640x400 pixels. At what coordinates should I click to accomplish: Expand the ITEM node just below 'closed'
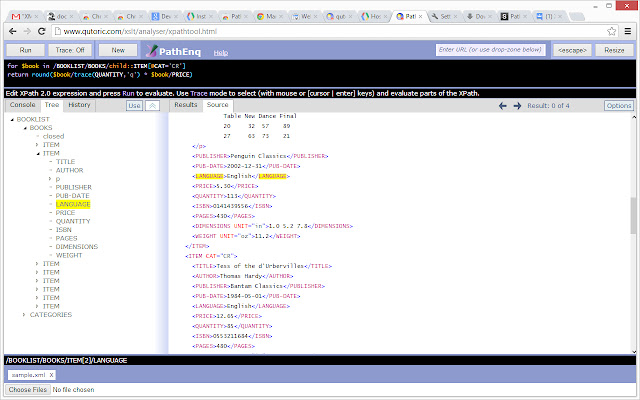(x=37, y=145)
